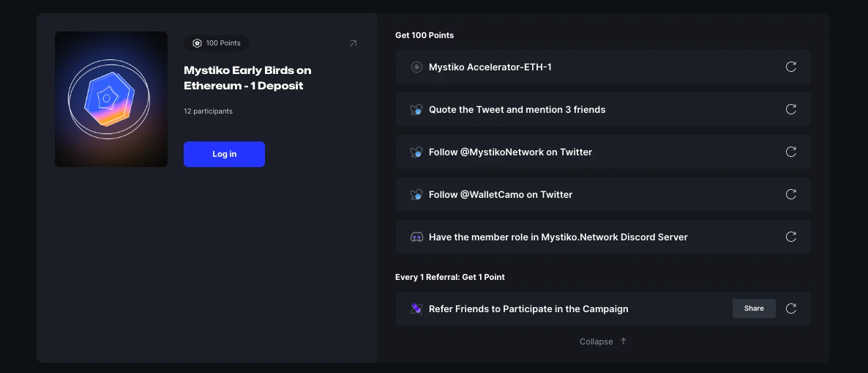Open the Mystiko Accelerator-ETH-1 task row
868x373 pixels.
[490, 67]
